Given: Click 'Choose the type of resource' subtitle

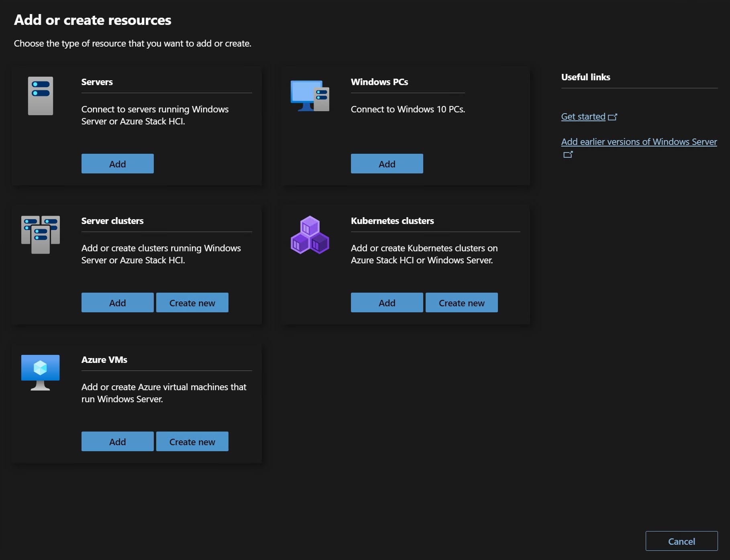Looking at the screenshot, I should [133, 43].
